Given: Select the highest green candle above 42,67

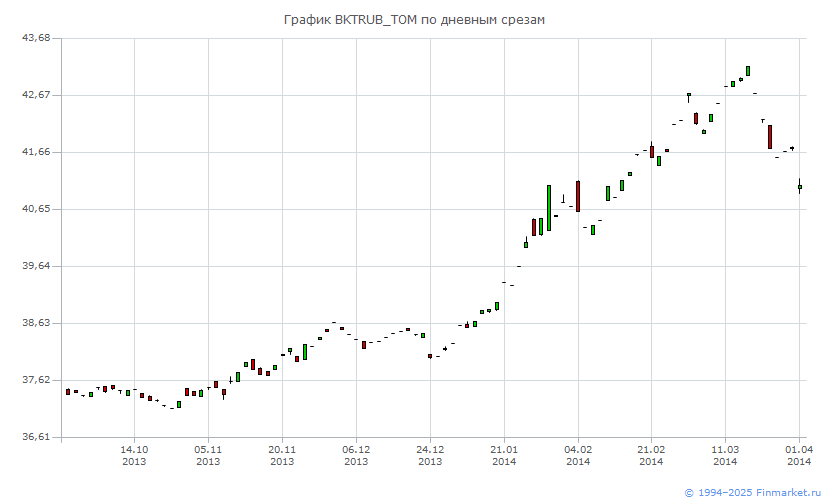Looking at the screenshot, I should click(748, 71).
